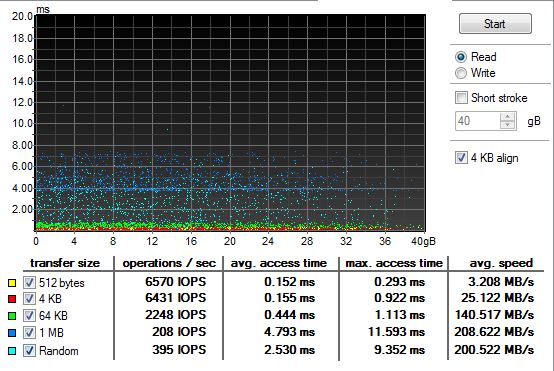Select the Read radio button

pos(461,57)
